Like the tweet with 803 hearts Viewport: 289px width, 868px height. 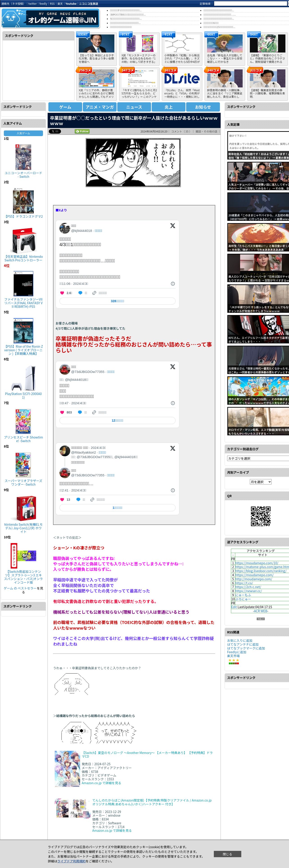pos(62,412)
